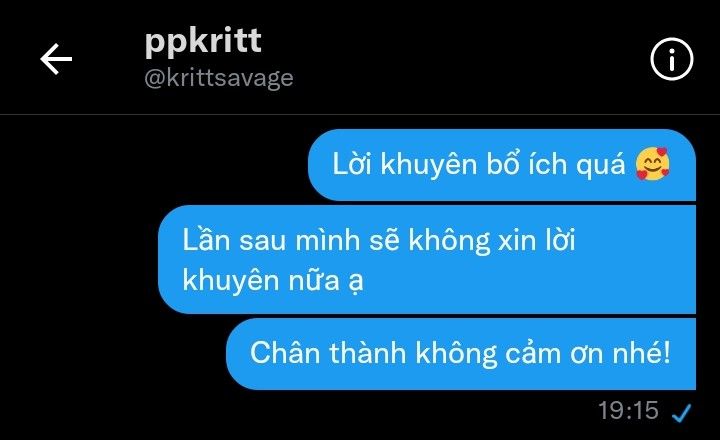Select the "Lần sau mình sẽ không xin lời" line
This screenshot has width=720, height=440.
click(x=379, y=240)
